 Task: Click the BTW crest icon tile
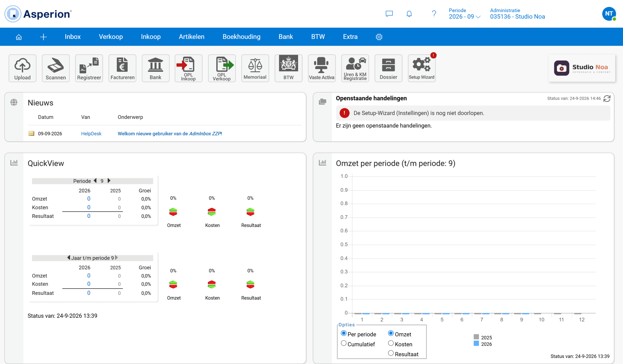(x=289, y=68)
